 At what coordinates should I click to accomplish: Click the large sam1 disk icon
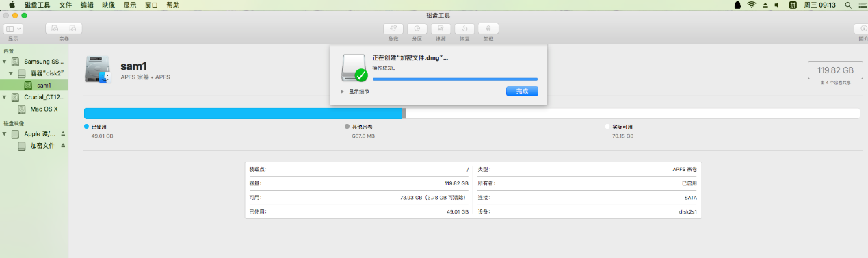pos(98,70)
